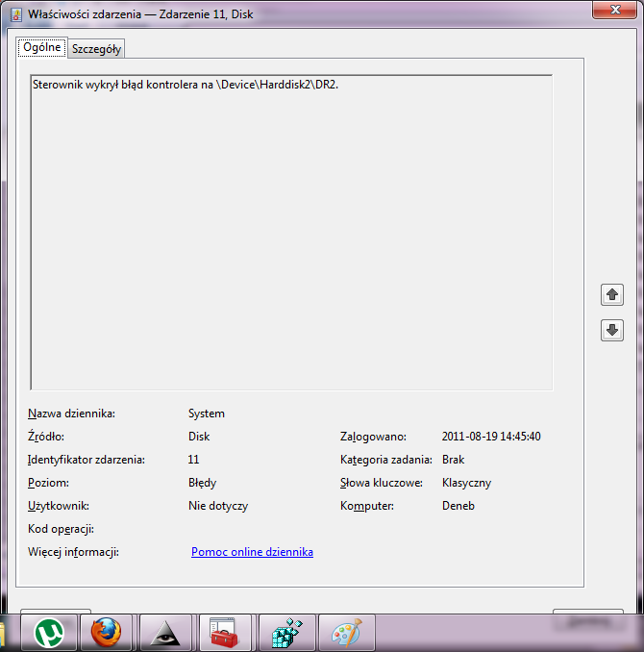Open uTorrent from the taskbar
The width and height of the screenshot is (644, 652).
[49, 633]
